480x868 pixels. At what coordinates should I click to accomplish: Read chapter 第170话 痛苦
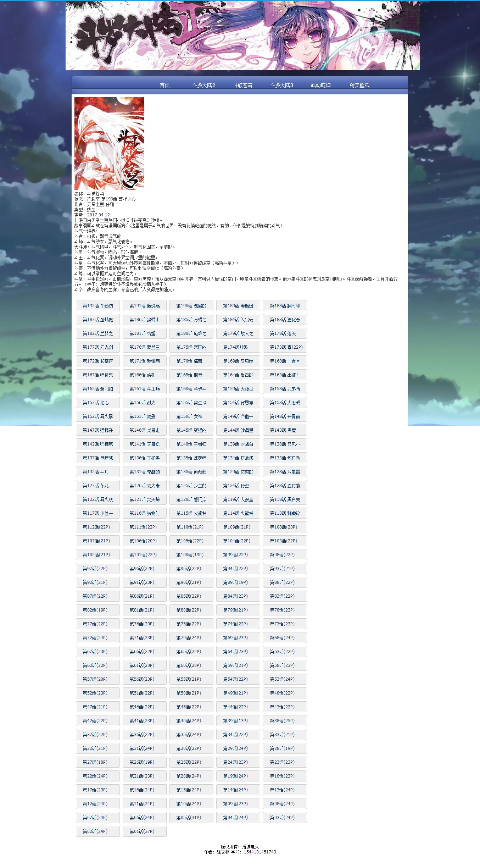click(x=191, y=361)
